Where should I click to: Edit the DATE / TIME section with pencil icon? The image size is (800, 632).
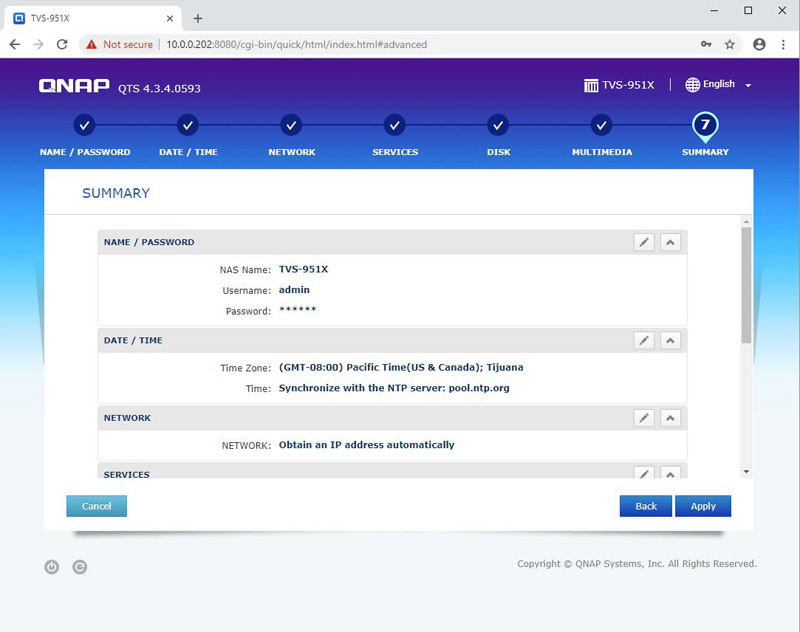coord(644,340)
